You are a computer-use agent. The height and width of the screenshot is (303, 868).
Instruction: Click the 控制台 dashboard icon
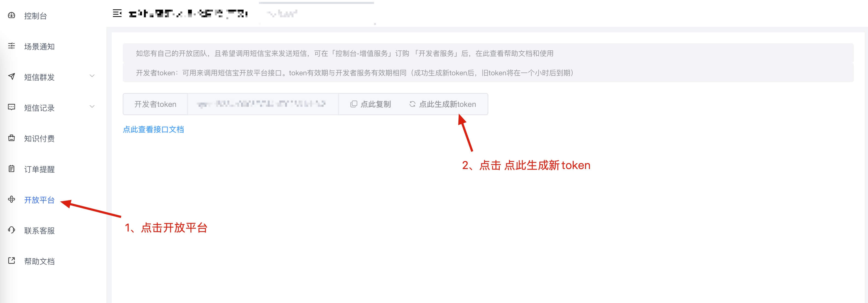pyautogui.click(x=12, y=15)
